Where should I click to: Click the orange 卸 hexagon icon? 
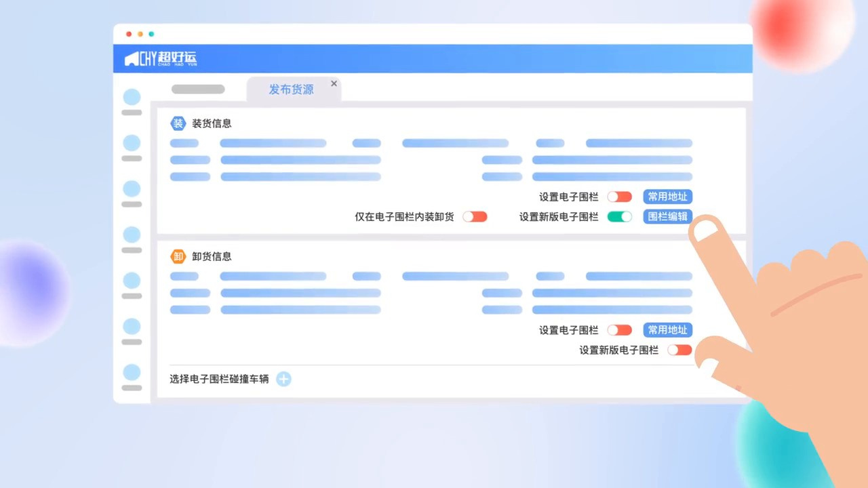point(178,256)
